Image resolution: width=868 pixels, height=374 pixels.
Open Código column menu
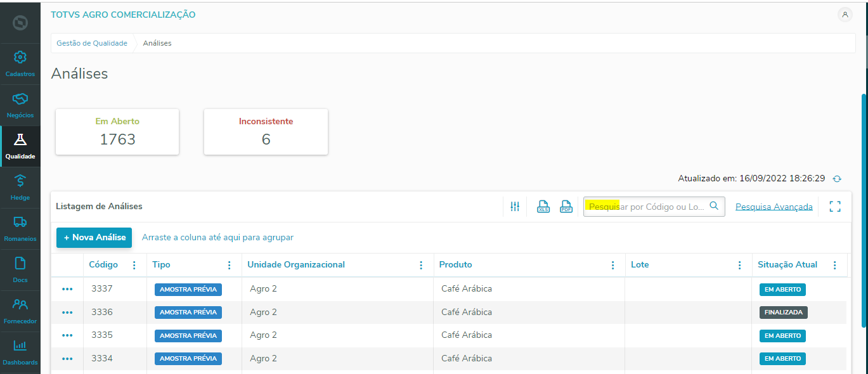134,265
